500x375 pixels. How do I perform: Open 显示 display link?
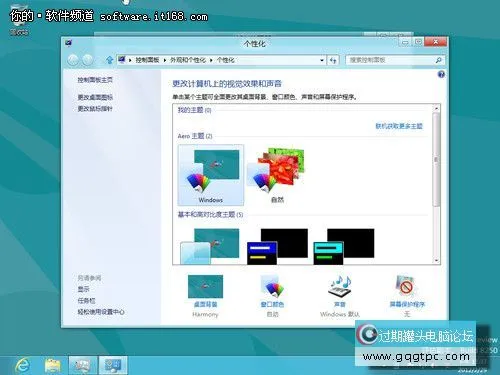(x=83, y=289)
